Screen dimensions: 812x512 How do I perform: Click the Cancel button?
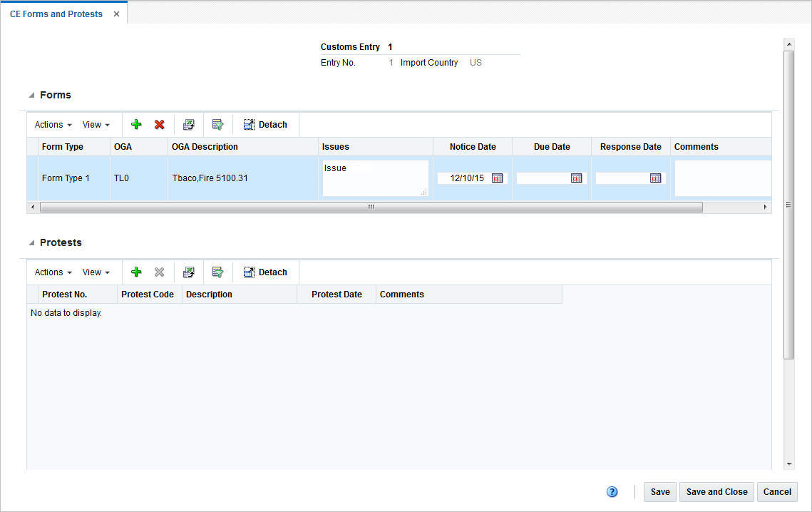click(x=777, y=492)
